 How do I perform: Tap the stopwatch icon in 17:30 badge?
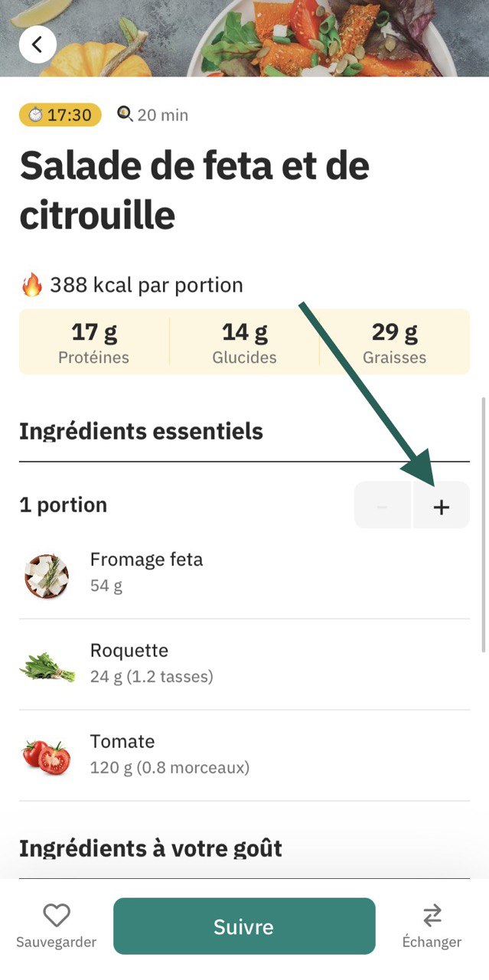(36, 115)
